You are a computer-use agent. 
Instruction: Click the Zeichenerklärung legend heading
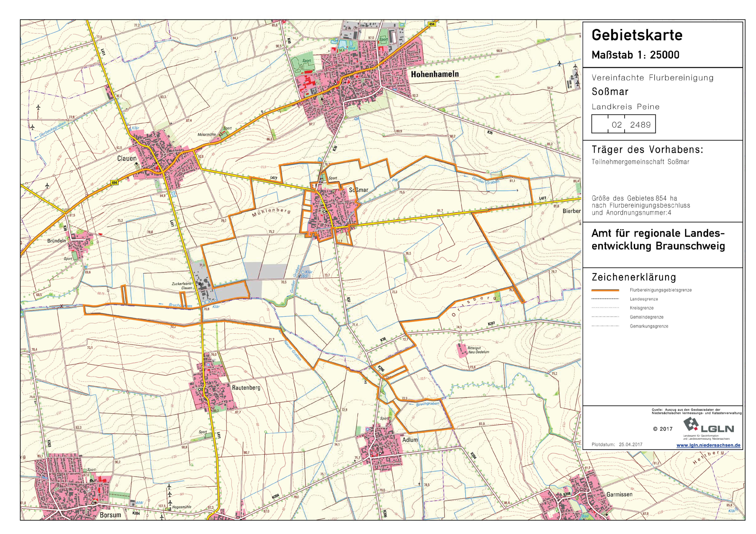pos(634,277)
